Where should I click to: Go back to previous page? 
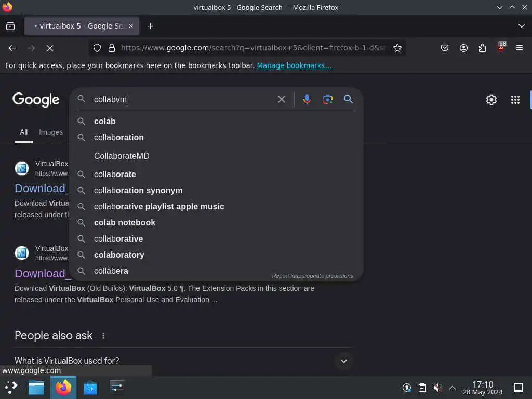tap(12, 48)
